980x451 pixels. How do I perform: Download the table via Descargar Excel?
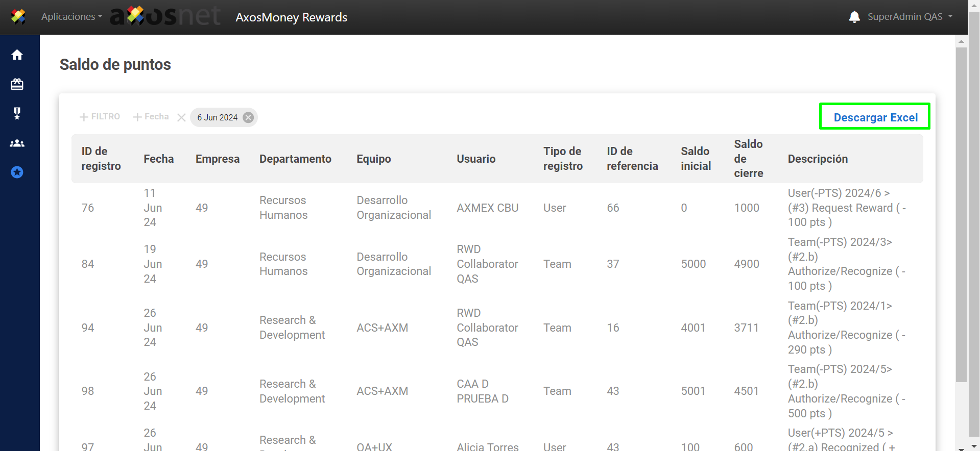pos(875,117)
